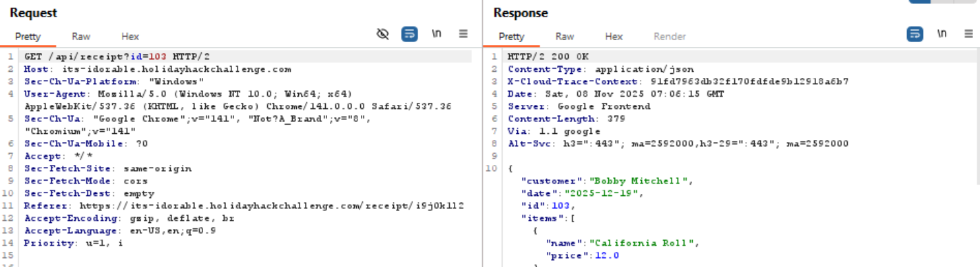Switch to the Response Raw tab

pyautogui.click(x=565, y=37)
